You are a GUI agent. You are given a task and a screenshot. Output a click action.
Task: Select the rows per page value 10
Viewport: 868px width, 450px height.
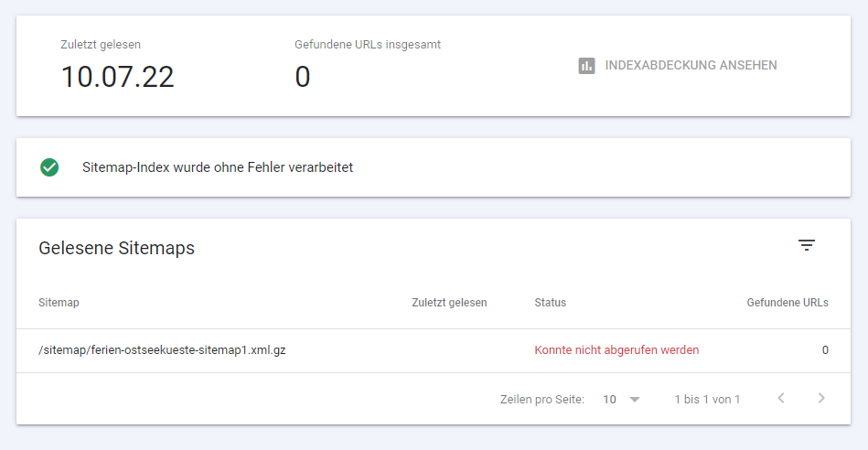coord(609,400)
